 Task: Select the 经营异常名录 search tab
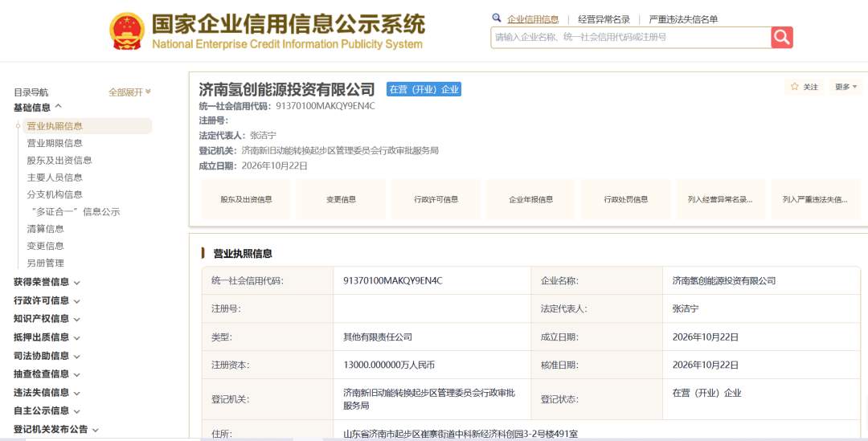(604, 19)
